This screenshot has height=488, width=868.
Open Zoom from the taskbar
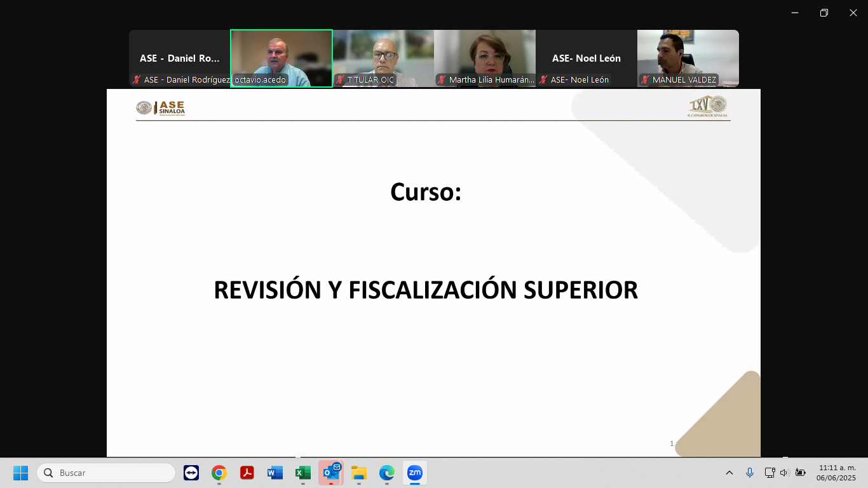(x=414, y=473)
